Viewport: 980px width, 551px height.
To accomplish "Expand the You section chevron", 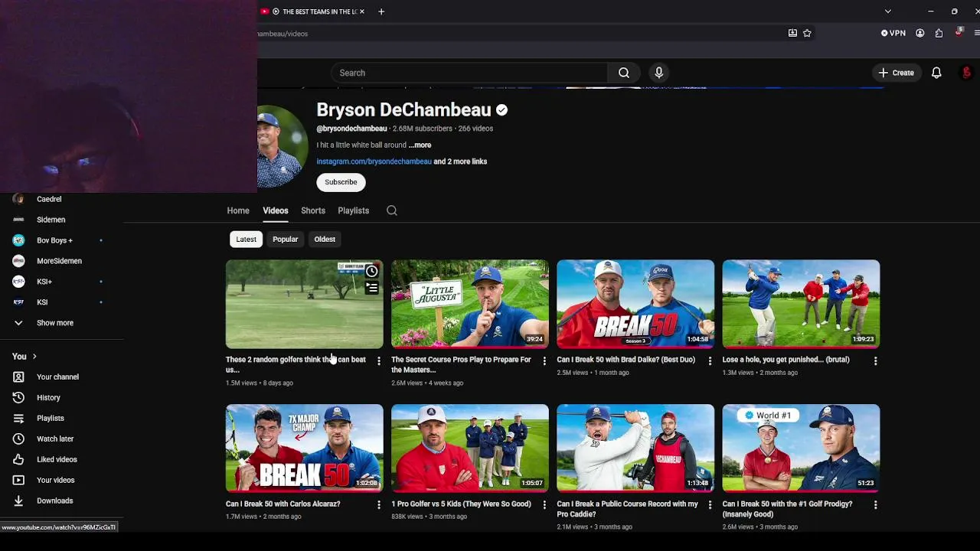I will coord(34,356).
